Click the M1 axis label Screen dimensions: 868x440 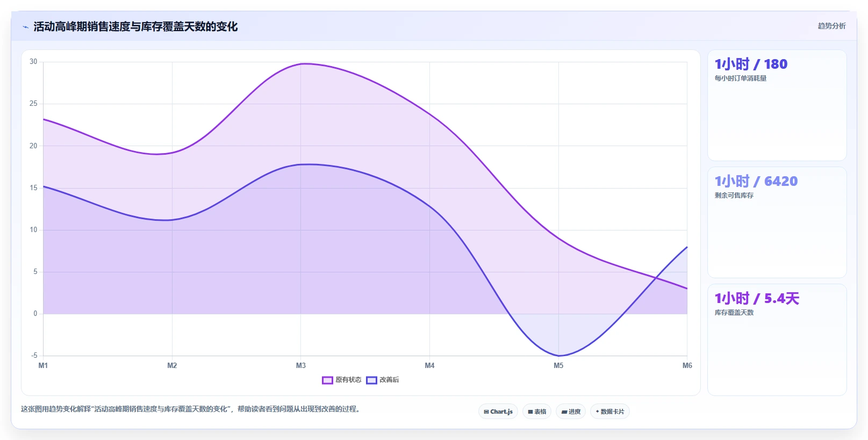pos(43,365)
